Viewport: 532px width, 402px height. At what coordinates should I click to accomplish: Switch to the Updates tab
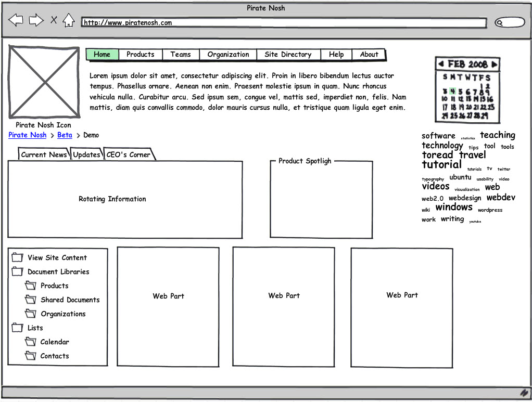pyautogui.click(x=86, y=154)
